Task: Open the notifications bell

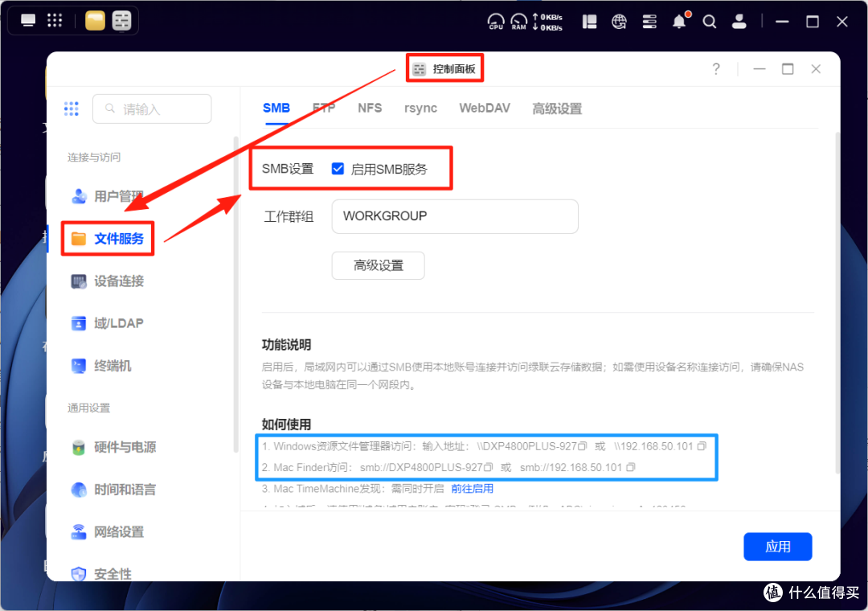Action: pos(679,22)
